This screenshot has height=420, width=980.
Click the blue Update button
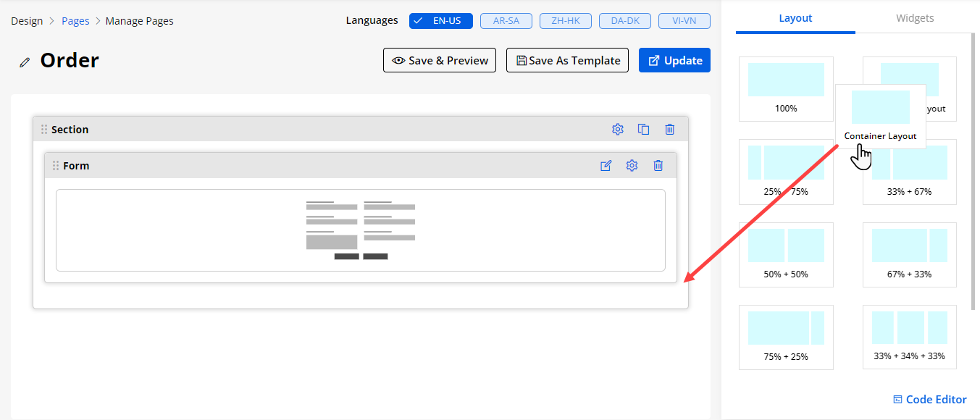(x=674, y=61)
